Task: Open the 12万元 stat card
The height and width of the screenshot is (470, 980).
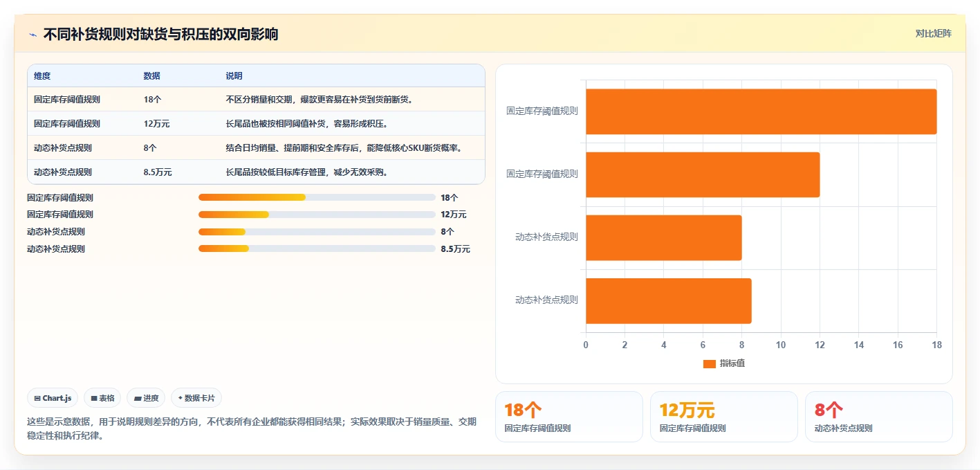Action: coord(724,417)
